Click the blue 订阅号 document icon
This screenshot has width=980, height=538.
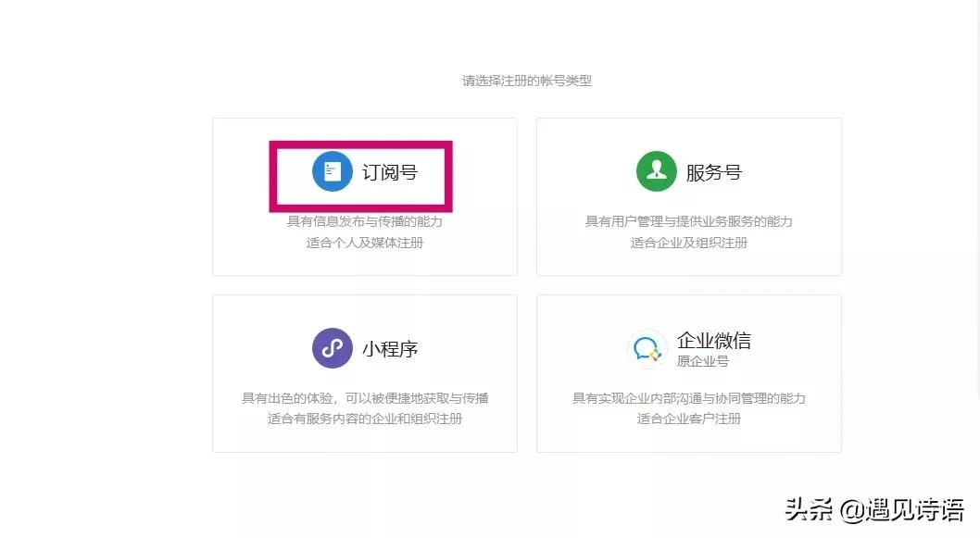click(x=333, y=171)
